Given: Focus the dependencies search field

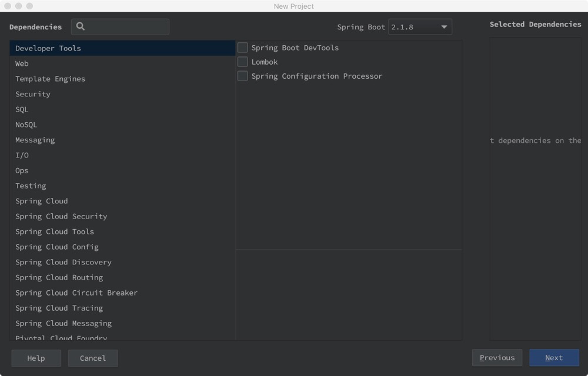Looking at the screenshot, I should pyautogui.click(x=126, y=26).
